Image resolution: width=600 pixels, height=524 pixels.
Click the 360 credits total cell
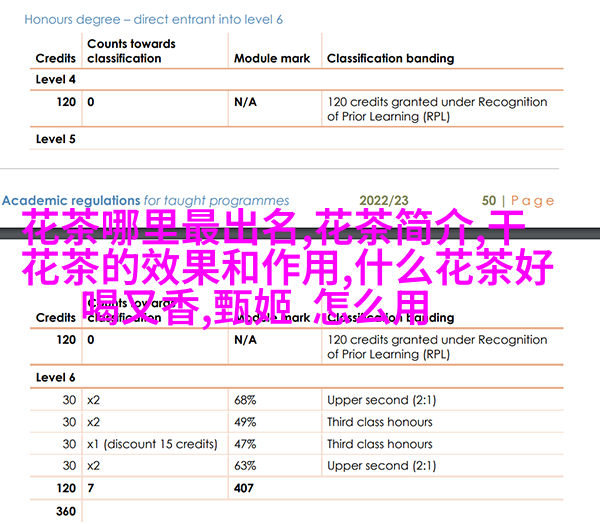[x=66, y=511]
